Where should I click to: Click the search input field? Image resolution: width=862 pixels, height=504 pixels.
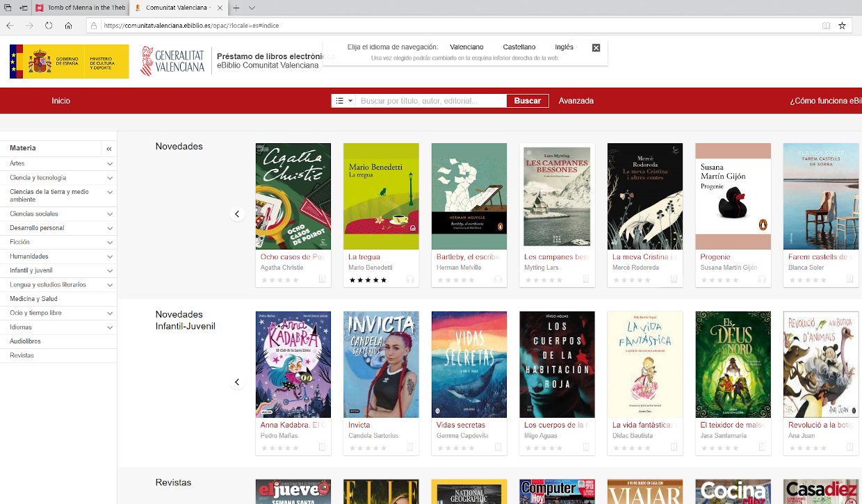click(431, 101)
